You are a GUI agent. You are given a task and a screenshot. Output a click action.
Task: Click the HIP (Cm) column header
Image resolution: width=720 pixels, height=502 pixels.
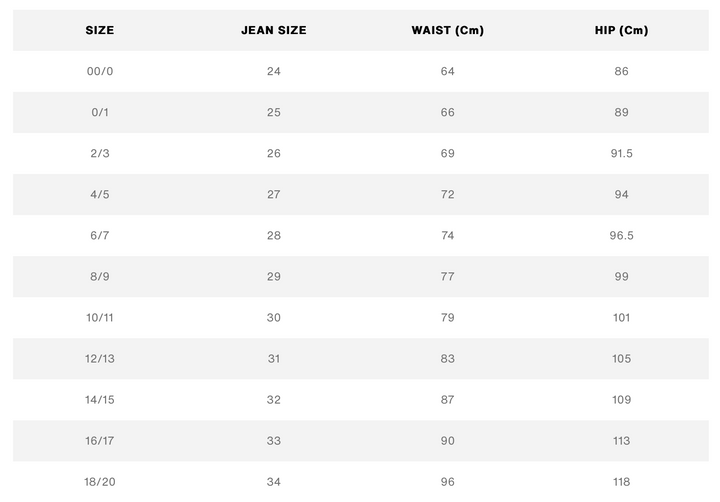(621, 30)
